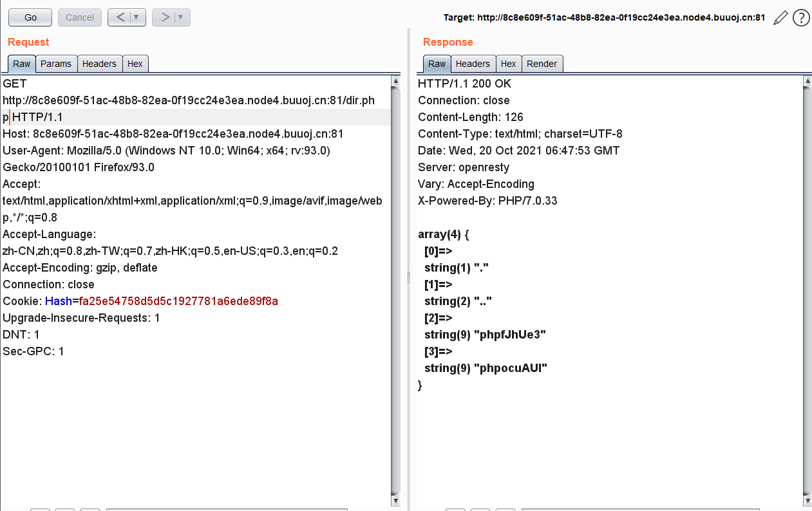
Task: Open the back history dropdown arrow
Action: pos(137,17)
